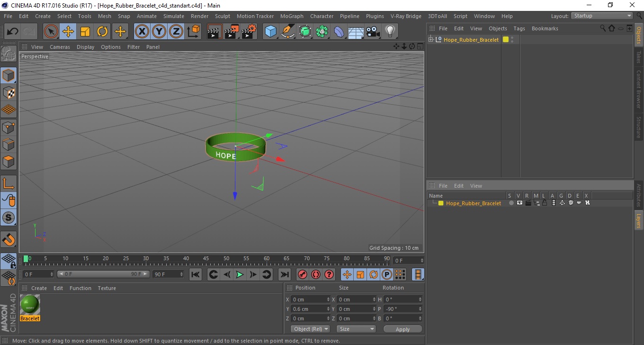Open the MoGraph menu
Image resolution: width=644 pixels, height=345 pixels.
click(x=292, y=16)
